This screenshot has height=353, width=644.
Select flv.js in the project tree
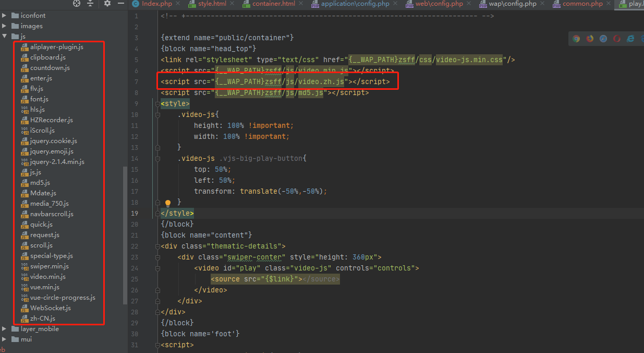point(37,89)
